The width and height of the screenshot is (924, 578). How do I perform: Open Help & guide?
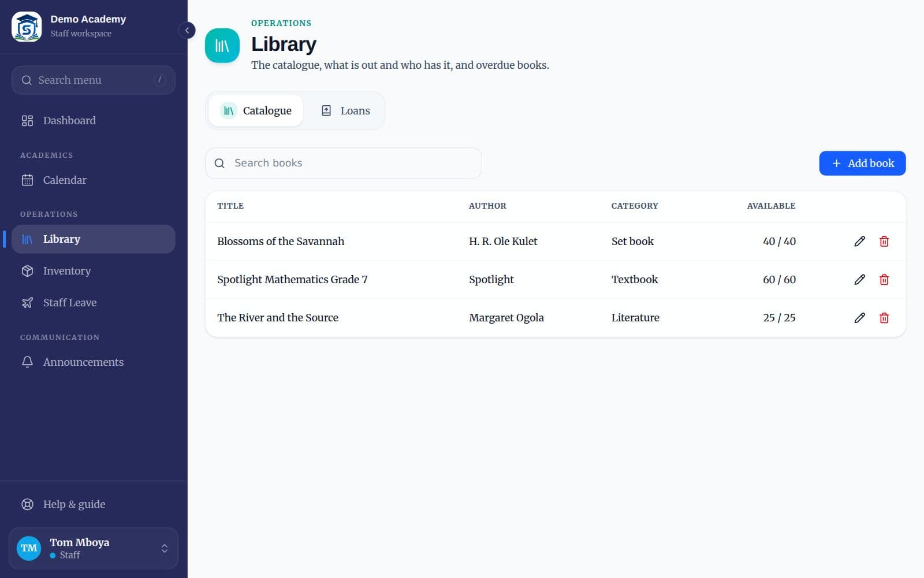(x=94, y=505)
